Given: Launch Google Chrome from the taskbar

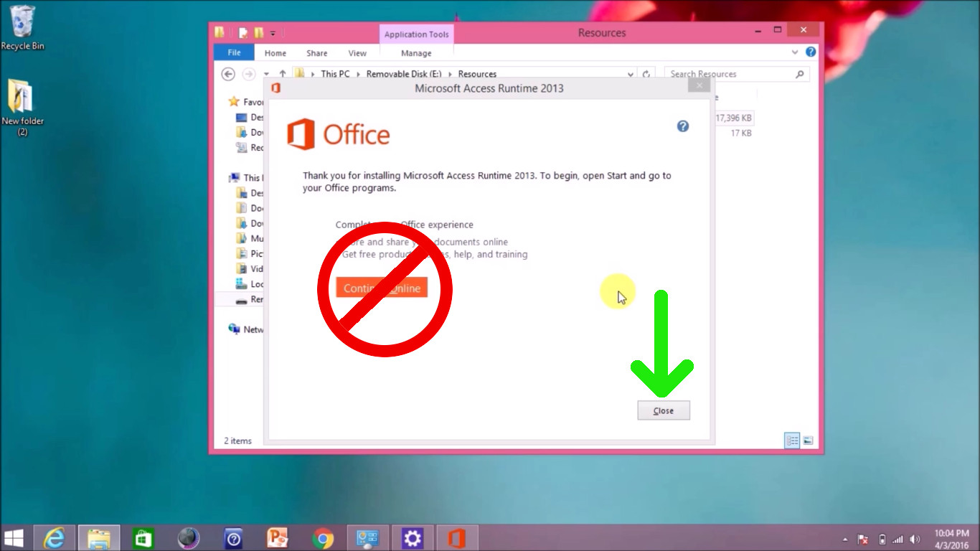Looking at the screenshot, I should 323,538.
